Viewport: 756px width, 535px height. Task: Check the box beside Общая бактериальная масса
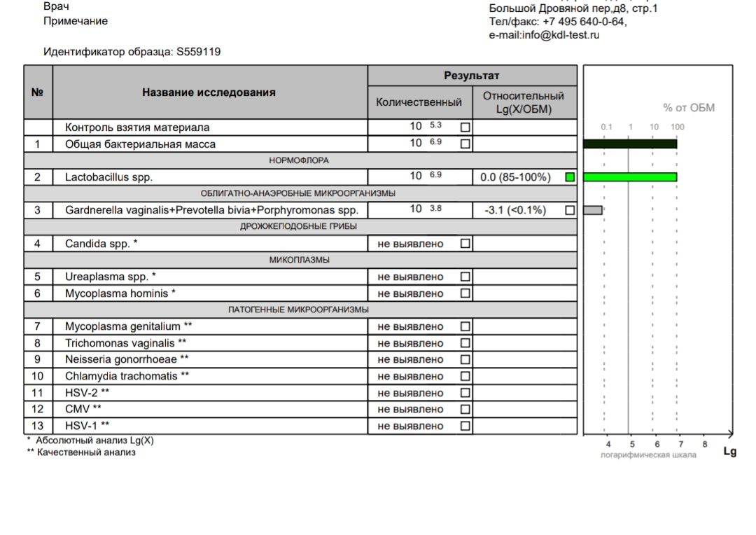tap(465, 144)
